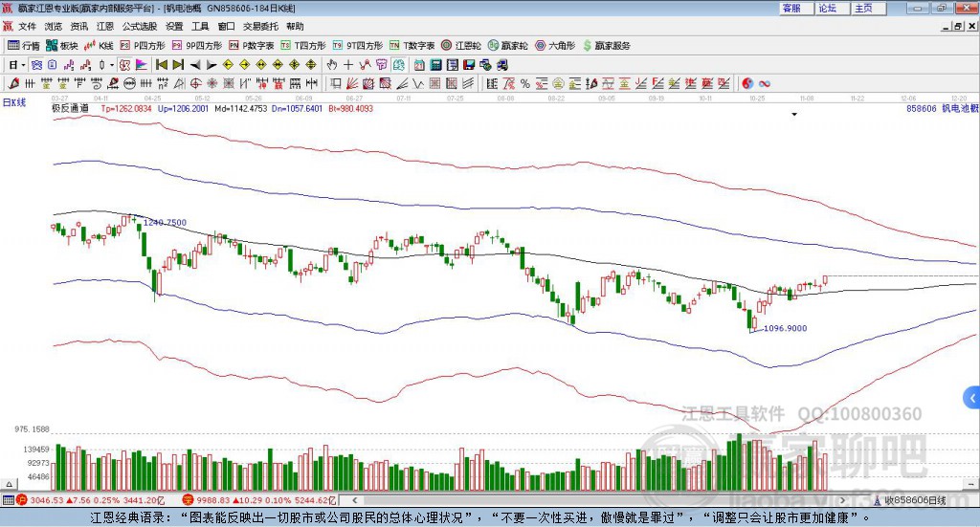The height and width of the screenshot is (527, 980).
Task: Click the 沪 Shanghai index status entry
Action: point(91,500)
